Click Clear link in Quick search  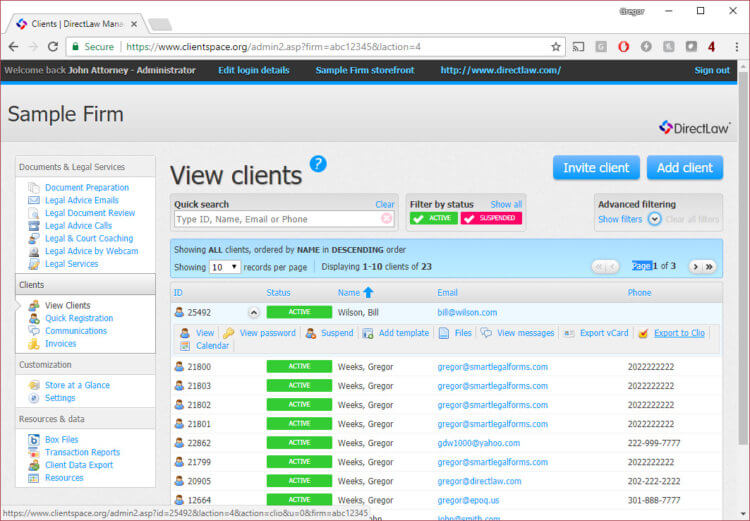click(x=385, y=204)
